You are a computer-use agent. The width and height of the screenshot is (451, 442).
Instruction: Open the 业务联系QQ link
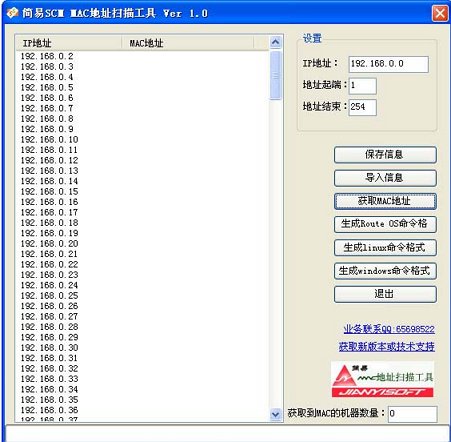coord(389,329)
